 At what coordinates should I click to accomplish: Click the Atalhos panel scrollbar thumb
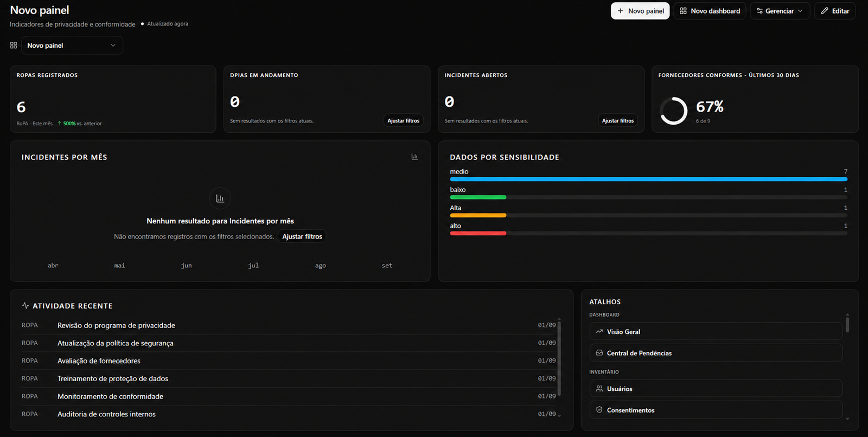847,324
